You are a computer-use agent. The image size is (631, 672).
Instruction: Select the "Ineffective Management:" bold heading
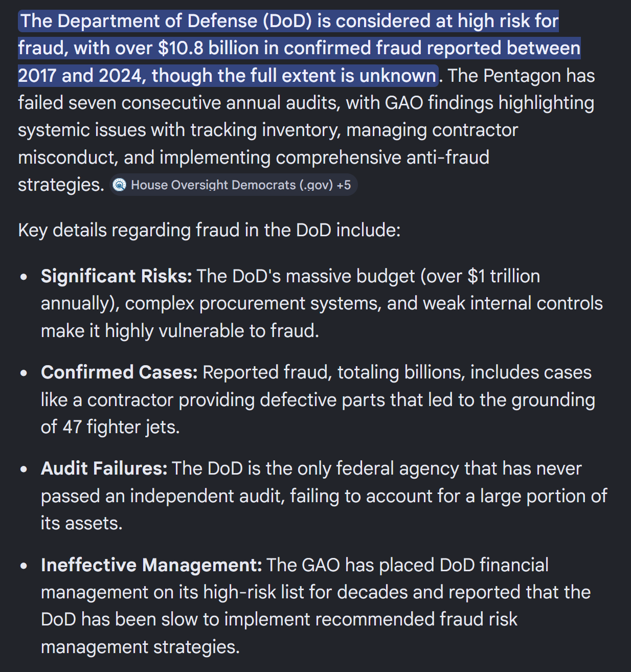[151, 565]
